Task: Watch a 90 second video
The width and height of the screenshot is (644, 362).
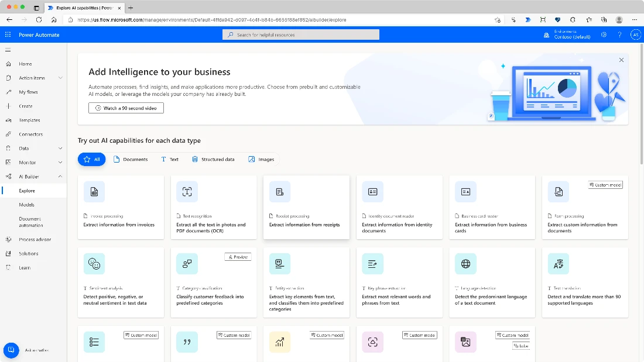Action: click(126, 108)
